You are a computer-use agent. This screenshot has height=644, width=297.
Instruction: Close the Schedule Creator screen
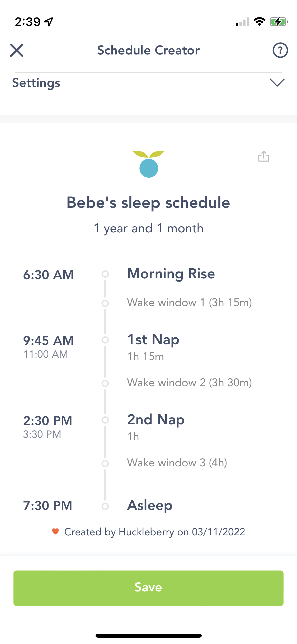17,50
